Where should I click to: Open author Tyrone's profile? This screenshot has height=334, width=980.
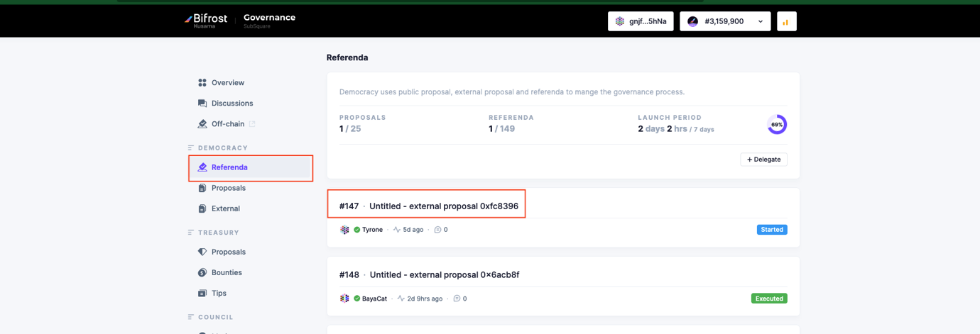coord(372,230)
